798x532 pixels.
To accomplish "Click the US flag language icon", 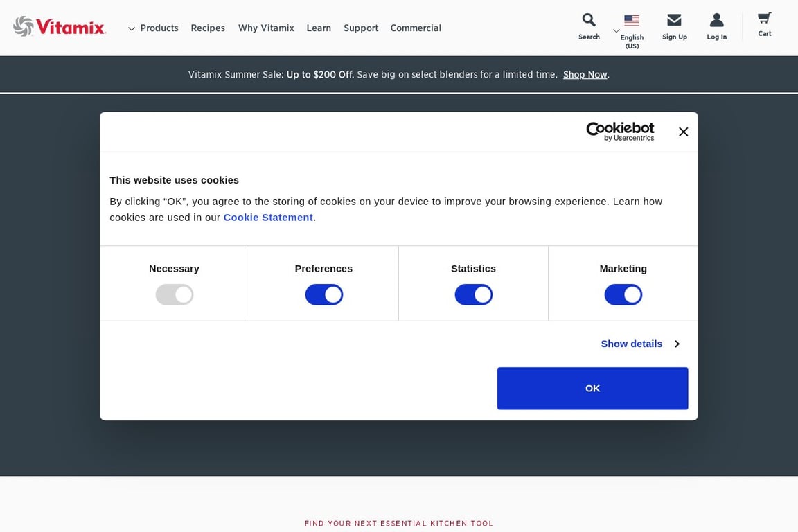I will point(632,20).
